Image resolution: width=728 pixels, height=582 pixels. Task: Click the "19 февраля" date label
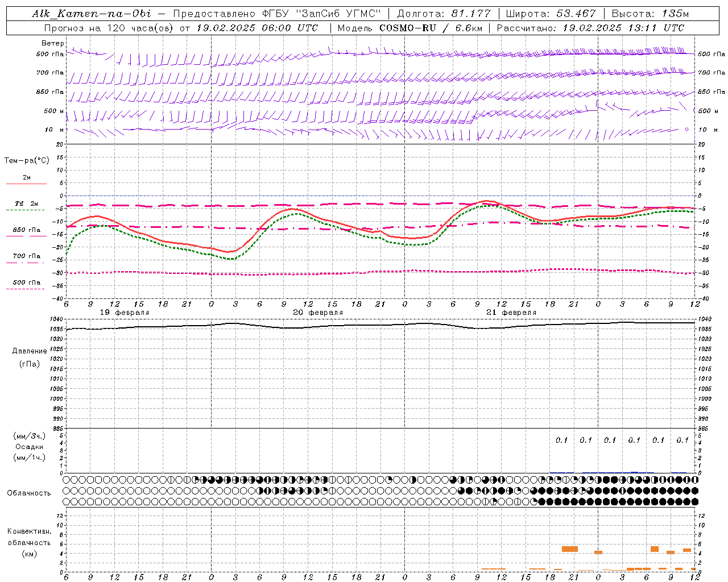[x=125, y=313]
